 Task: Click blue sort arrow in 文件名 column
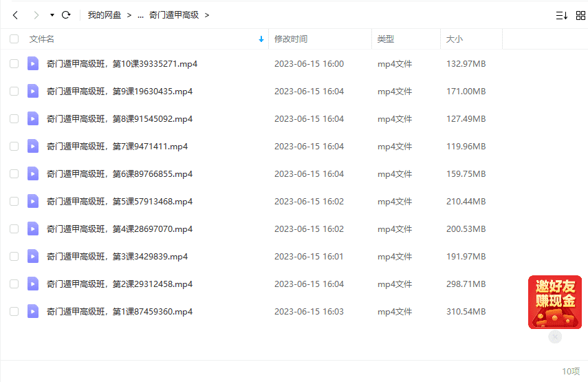click(261, 40)
